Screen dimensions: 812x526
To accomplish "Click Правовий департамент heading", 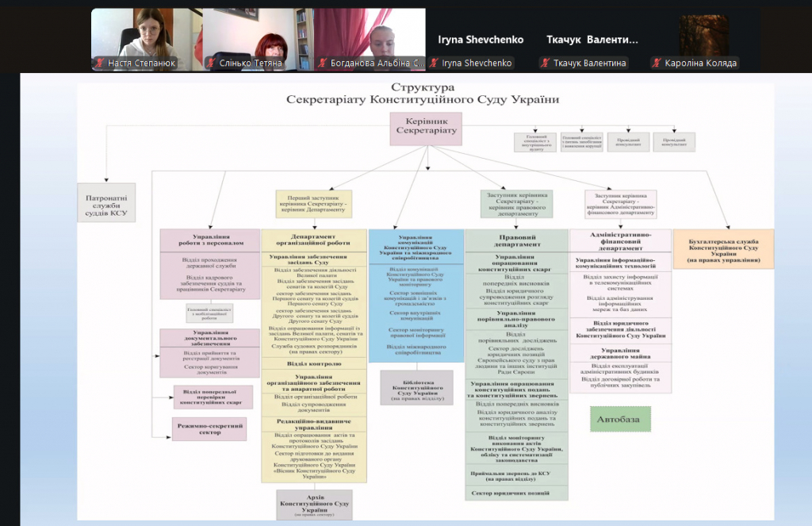I will click(x=516, y=241).
